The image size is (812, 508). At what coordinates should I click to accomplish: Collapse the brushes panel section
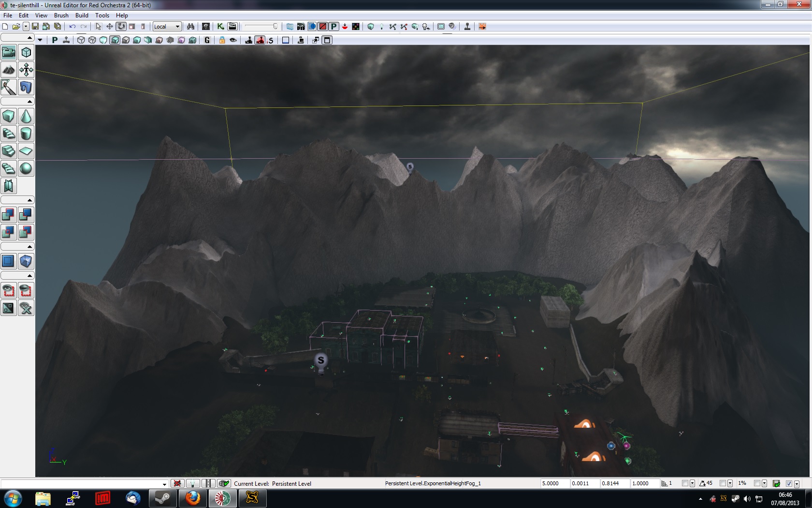click(x=17, y=101)
